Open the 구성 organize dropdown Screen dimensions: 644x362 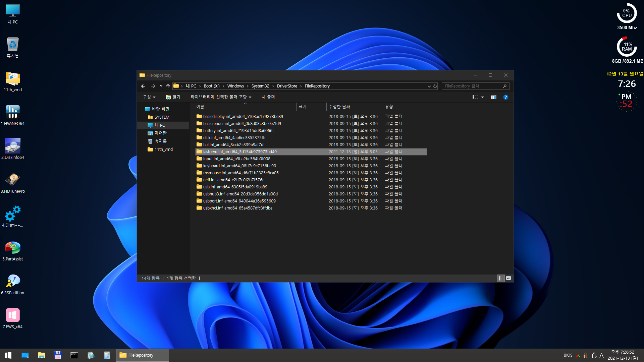149,97
